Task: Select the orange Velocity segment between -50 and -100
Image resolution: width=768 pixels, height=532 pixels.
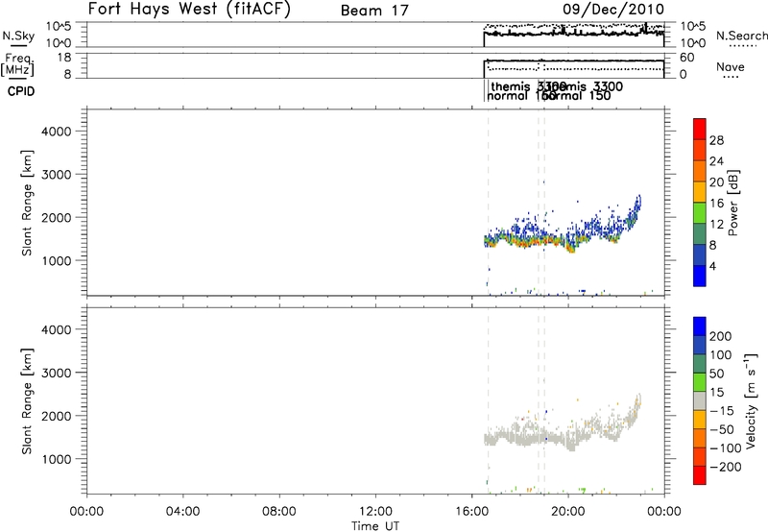Action: [700, 438]
